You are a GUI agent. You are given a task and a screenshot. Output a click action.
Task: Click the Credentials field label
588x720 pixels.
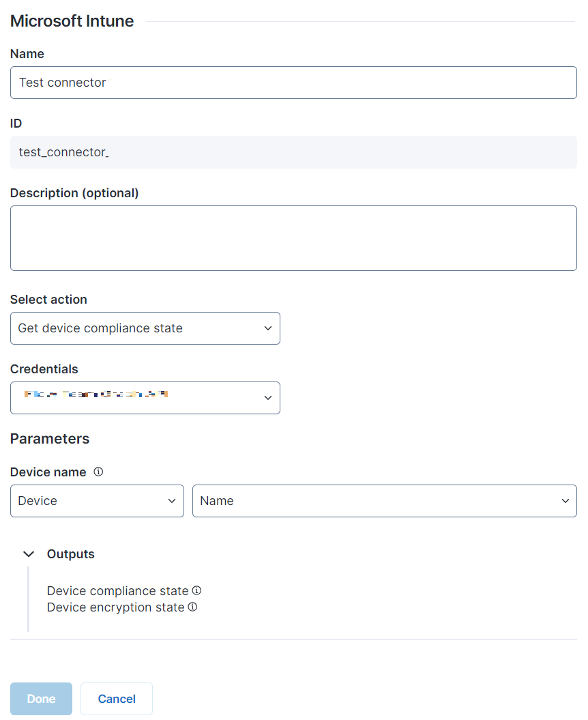44,369
